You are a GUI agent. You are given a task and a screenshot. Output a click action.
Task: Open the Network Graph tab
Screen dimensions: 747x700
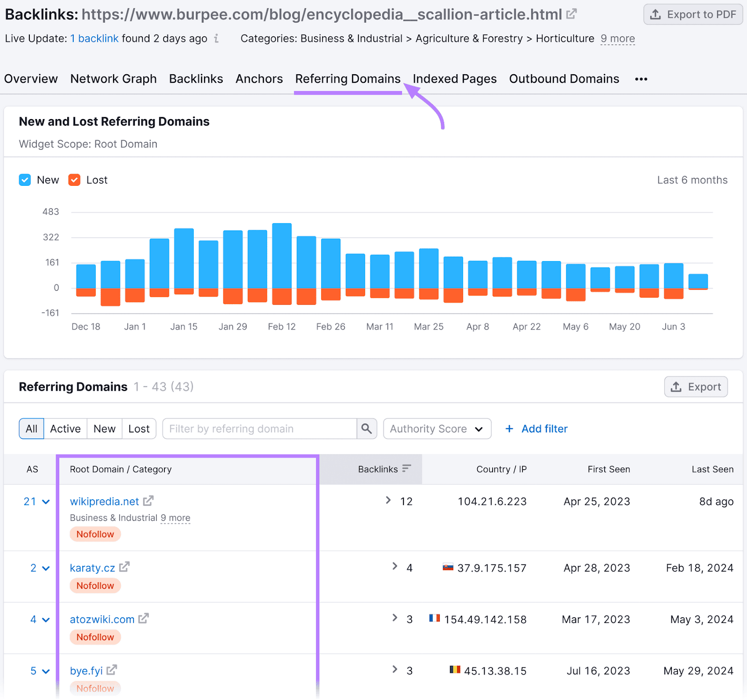point(113,78)
